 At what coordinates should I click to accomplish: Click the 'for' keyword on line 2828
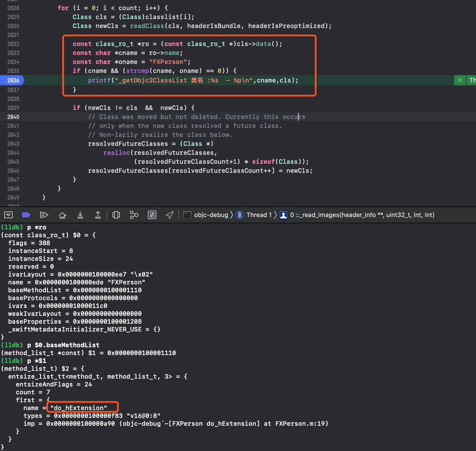(x=63, y=8)
